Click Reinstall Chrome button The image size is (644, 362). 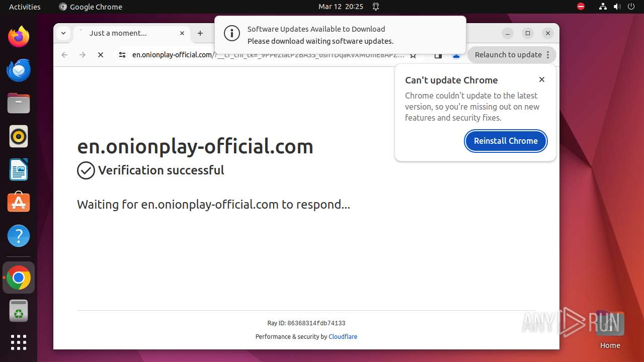[506, 141]
